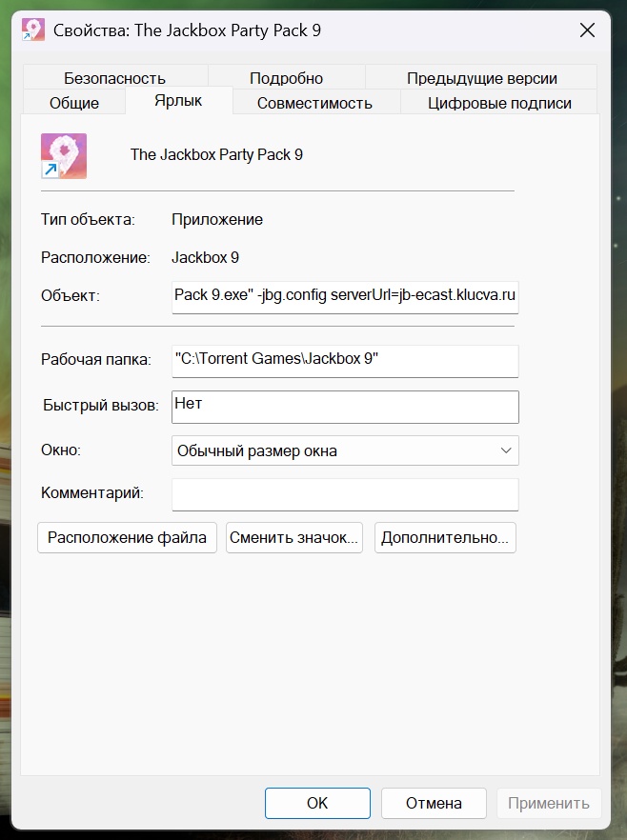Switch to the Безопасность tab
Image resolution: width=627 pixels, height=840 pixels.
coord(114,78)
